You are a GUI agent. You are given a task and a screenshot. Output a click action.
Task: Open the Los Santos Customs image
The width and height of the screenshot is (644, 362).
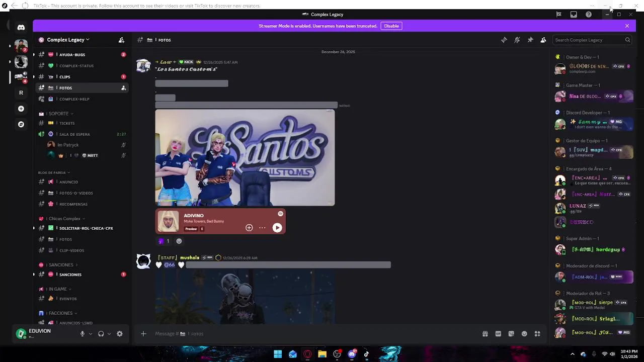pyautogui.click(x=245, y=158)
